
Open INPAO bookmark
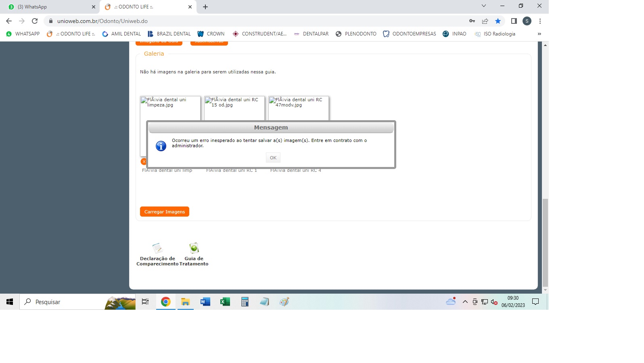coord(454,34)
